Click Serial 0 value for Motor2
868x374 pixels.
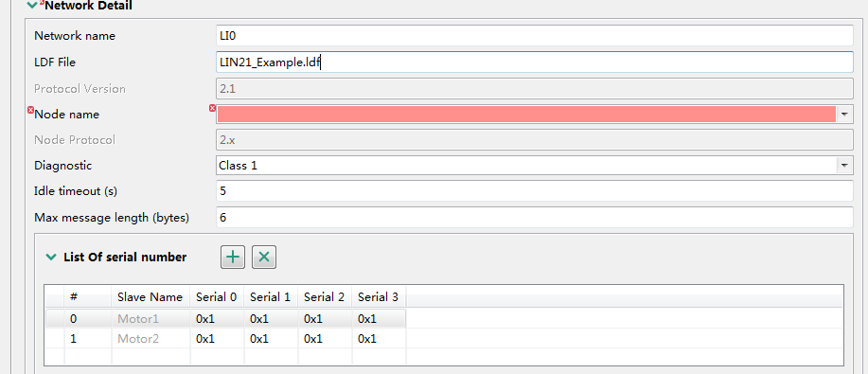tap(217, 339)
